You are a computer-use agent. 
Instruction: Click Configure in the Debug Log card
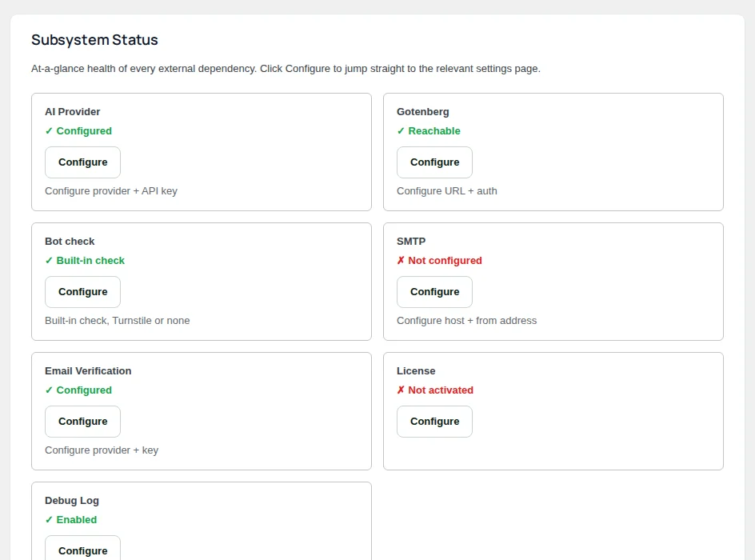(83, 549)
